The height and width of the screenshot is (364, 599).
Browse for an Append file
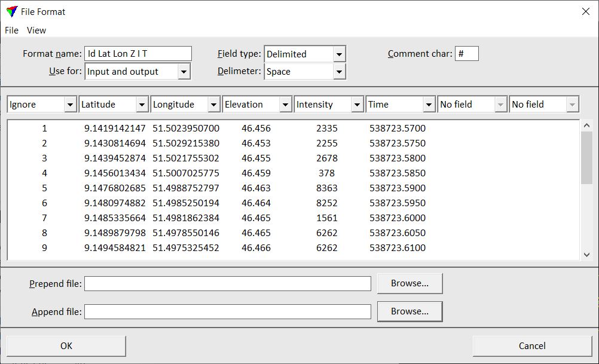pos(409,311)
